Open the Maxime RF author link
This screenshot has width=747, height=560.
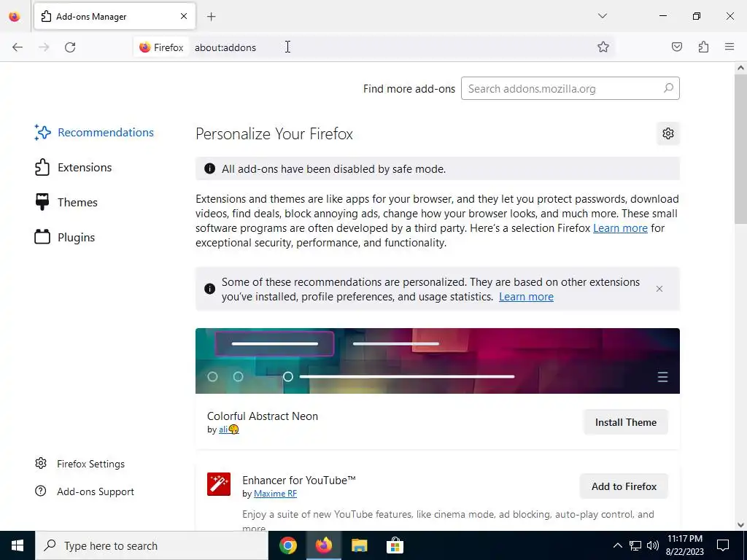pyautogui.click(x=275, y=494)
